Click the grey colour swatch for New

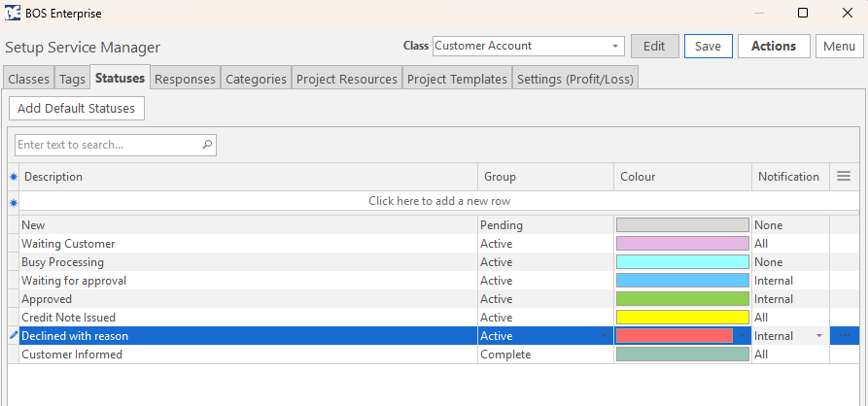(x=682, y=225)
